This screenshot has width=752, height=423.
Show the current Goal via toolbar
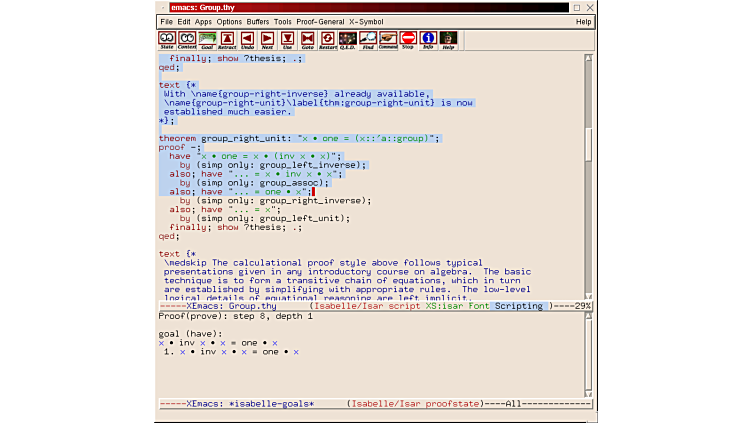tap(207, 39)
